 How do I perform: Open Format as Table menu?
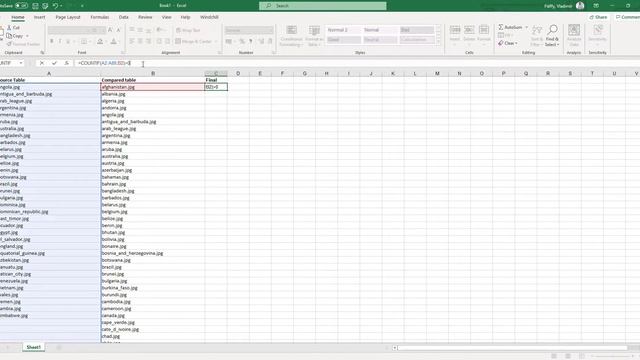314,36
